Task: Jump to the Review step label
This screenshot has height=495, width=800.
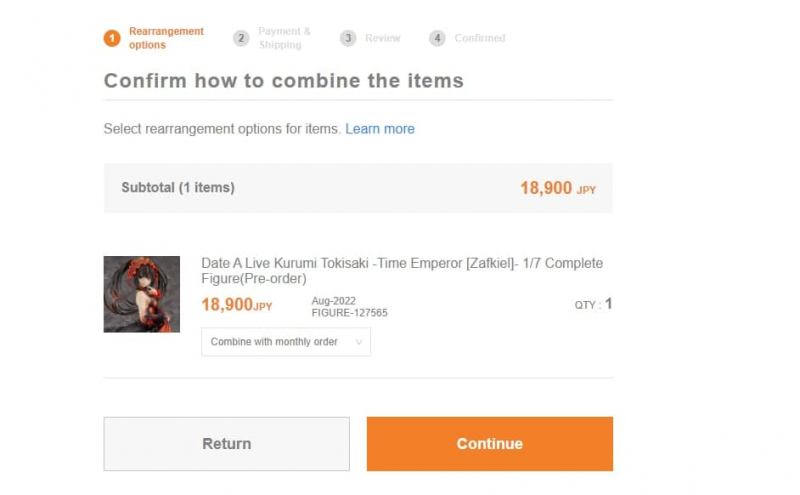Action: point(382,38)
